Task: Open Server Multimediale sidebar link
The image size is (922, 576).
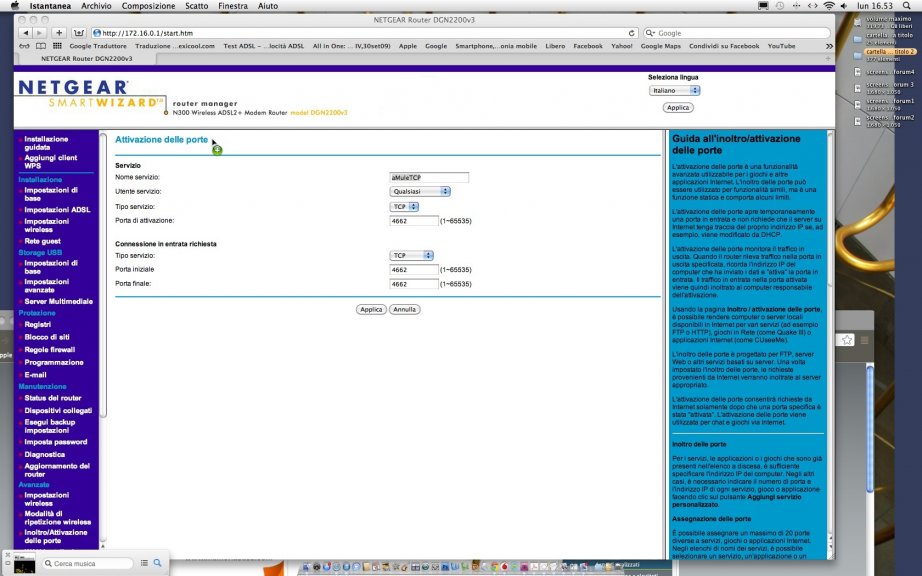Action: (59, 302)
